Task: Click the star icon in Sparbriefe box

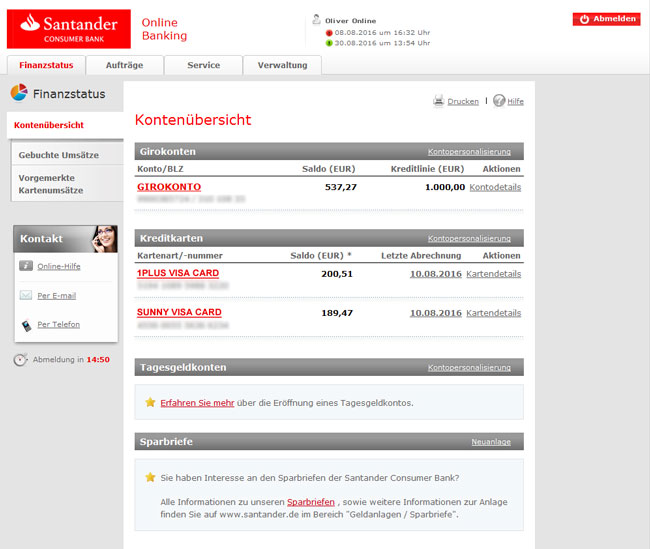Action: coord(150,477)
